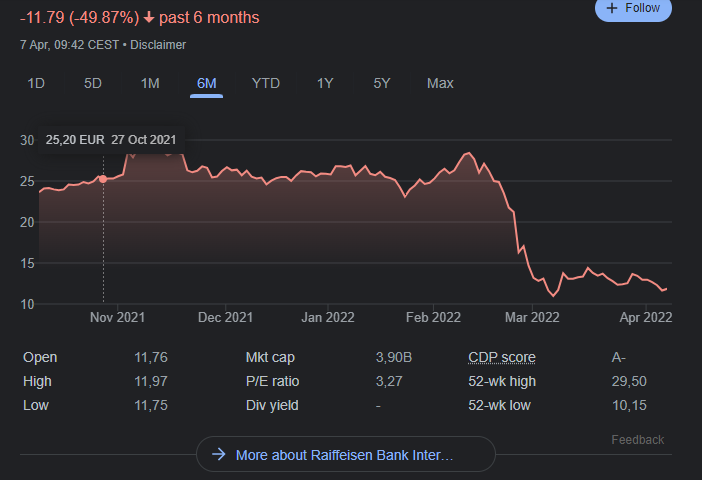702x480 pixels.
Task: Show the 1M chart range
Action: click(150, 83)
